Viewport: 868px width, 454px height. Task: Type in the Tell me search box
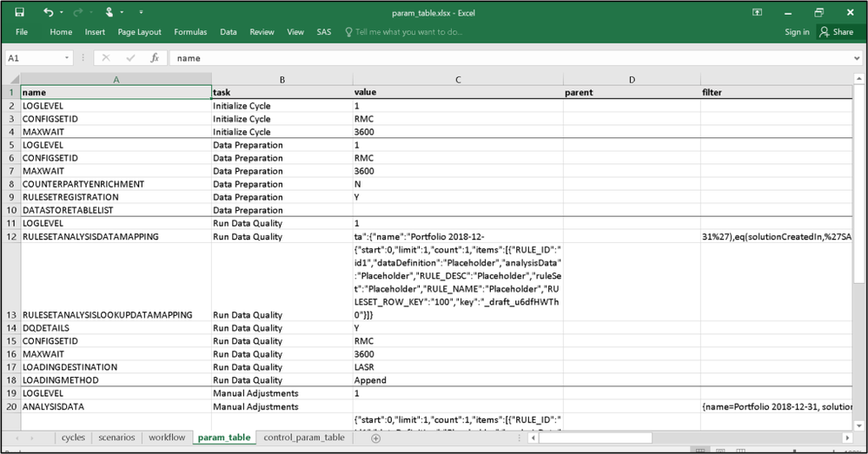tap(408, 32)
